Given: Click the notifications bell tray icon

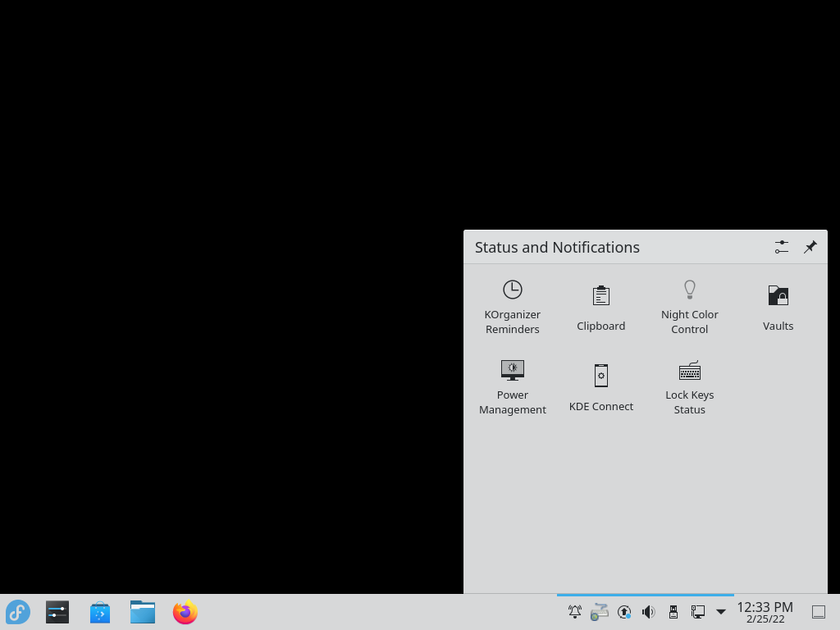Looking at the screenshot, I should pos(575,612).
